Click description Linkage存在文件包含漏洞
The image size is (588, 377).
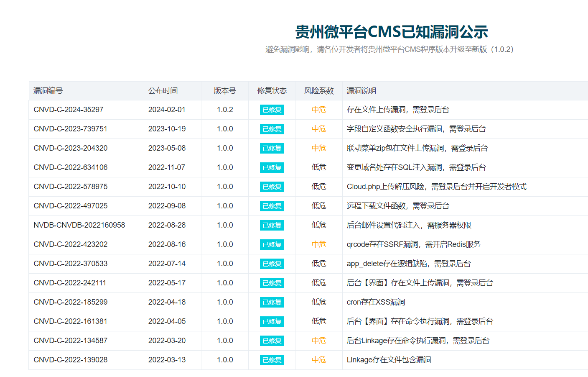coord(389,360)
